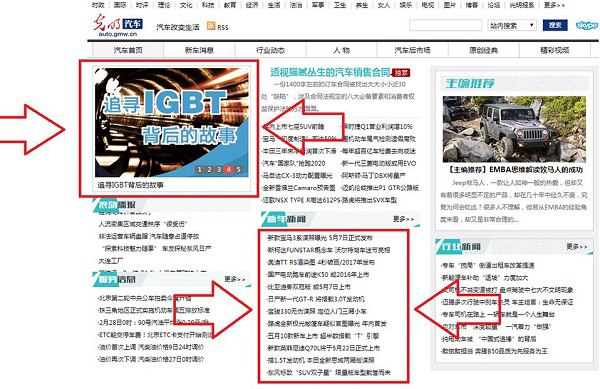Click 更多>> beside 行业新闻 header
600x389 pixels.
[x=577, y=247]
